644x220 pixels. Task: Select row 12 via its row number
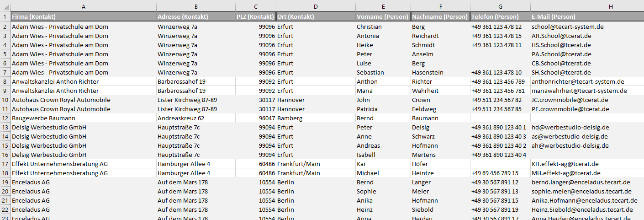coord(5,118)
